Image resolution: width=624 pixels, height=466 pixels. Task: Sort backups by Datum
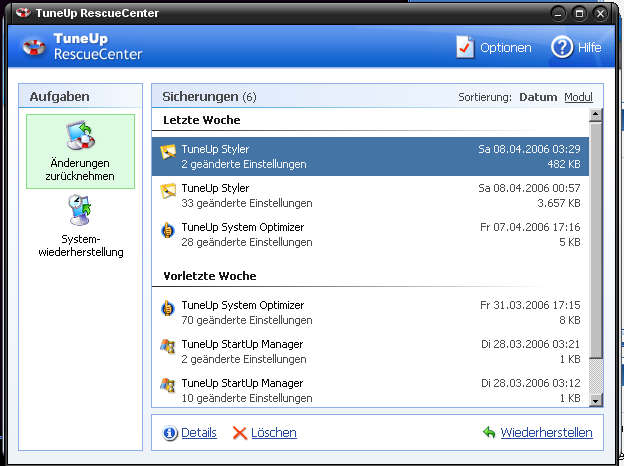[538, 97]
